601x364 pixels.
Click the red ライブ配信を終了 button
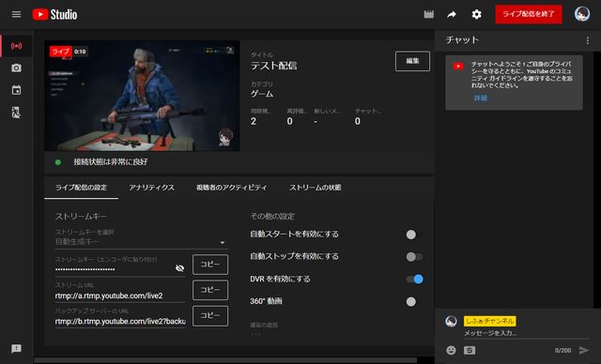(529, 14)
